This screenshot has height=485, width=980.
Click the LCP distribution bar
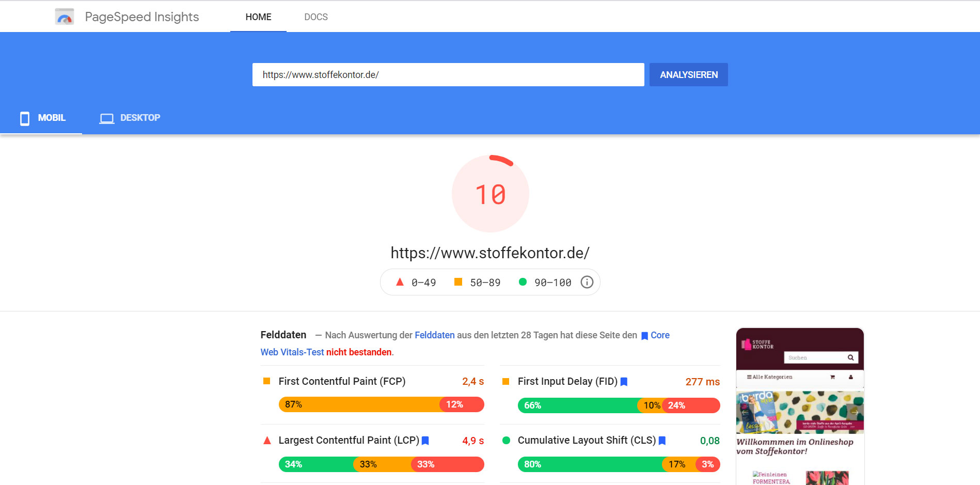[381, 464]
